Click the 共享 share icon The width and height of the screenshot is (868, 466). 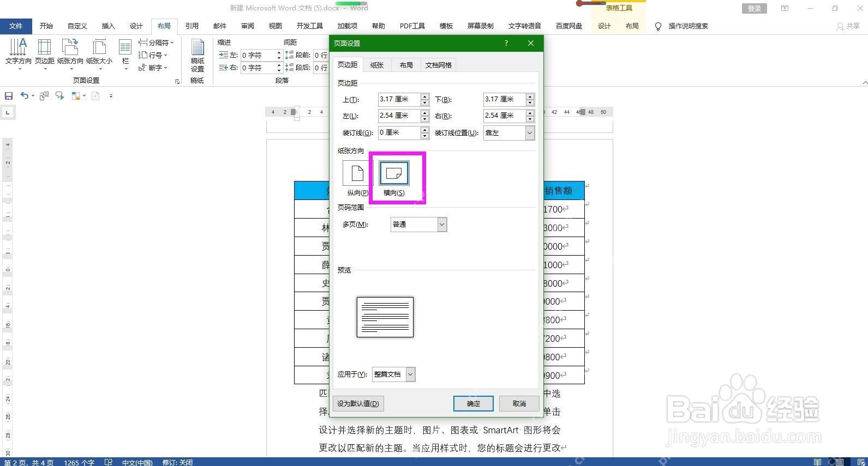point(840,26)
